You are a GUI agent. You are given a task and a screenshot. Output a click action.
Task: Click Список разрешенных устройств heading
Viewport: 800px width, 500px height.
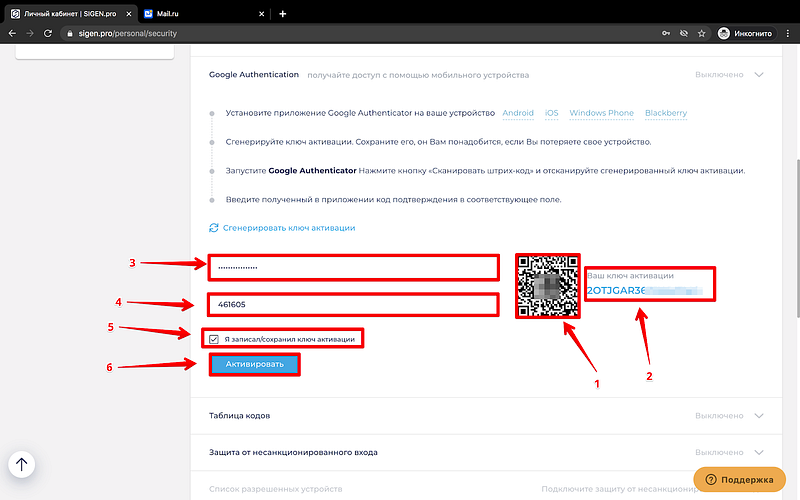(x=276, y=489)
